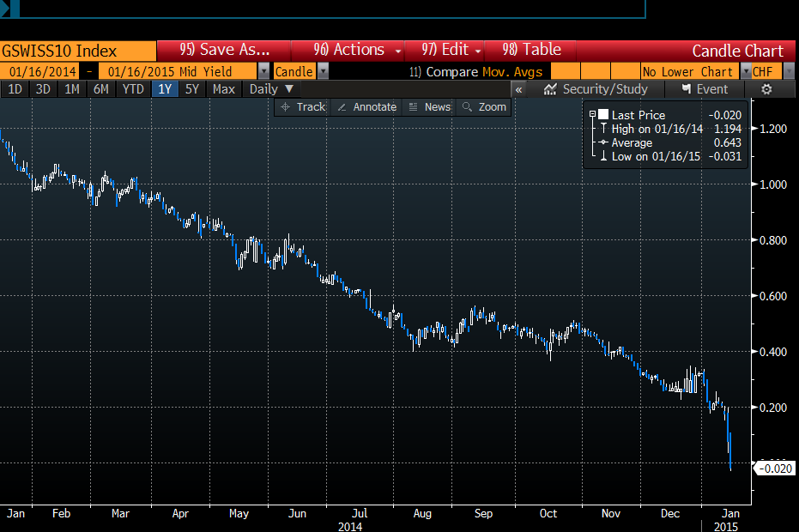Switch to 1Y time range

164,89
